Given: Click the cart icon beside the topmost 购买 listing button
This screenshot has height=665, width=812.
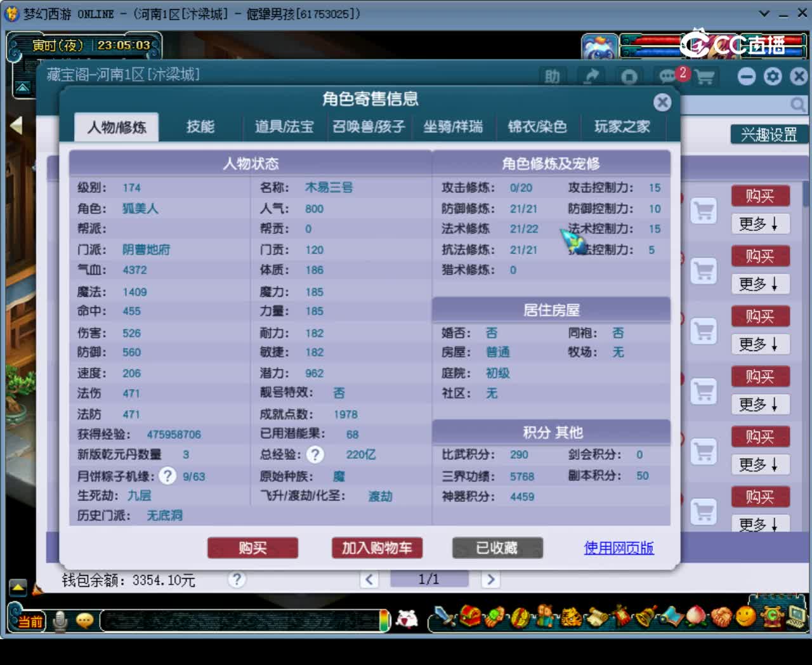Looking at the screenshot, I should pyautogui.click(x=704, y=210).
